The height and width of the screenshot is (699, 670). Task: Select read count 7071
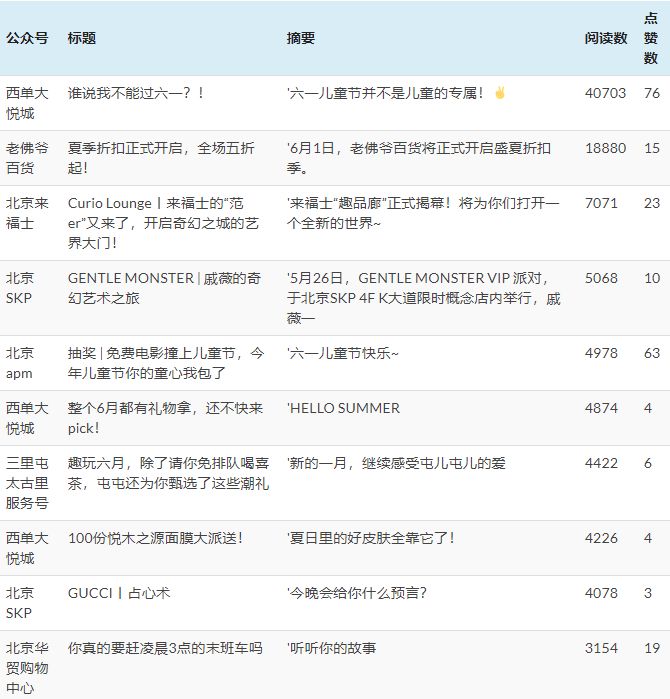601,203
